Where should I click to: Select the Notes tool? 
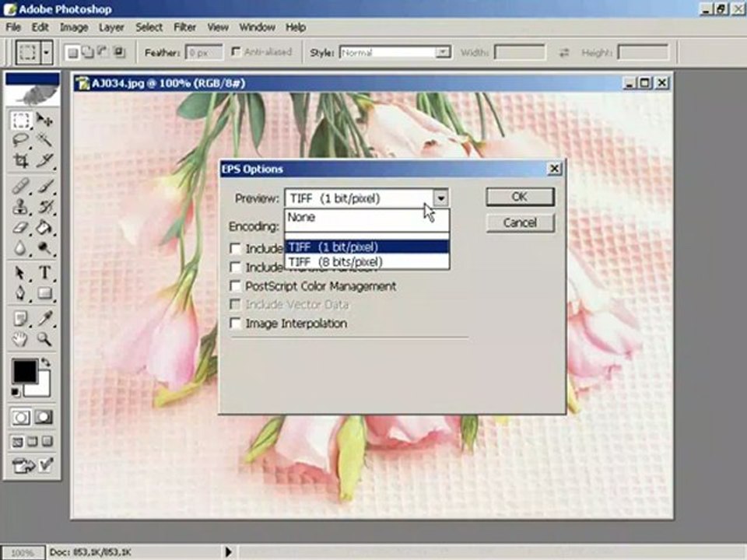[20, 318]
